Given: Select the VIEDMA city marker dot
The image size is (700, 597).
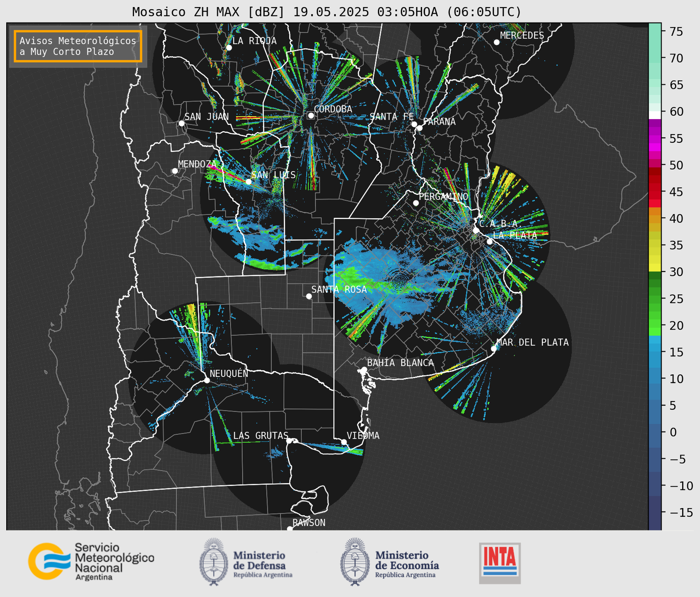Looking at the screenshot, I should coord(344,442).
